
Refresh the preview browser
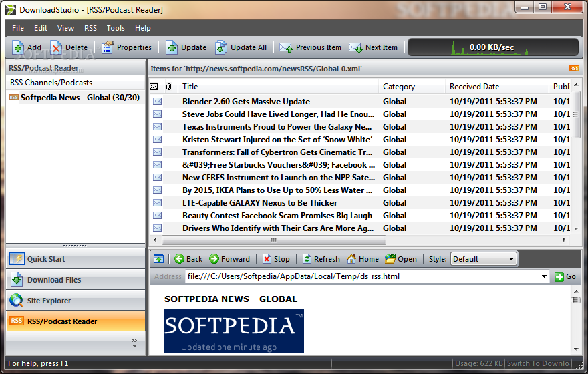[x=321, y=259]
